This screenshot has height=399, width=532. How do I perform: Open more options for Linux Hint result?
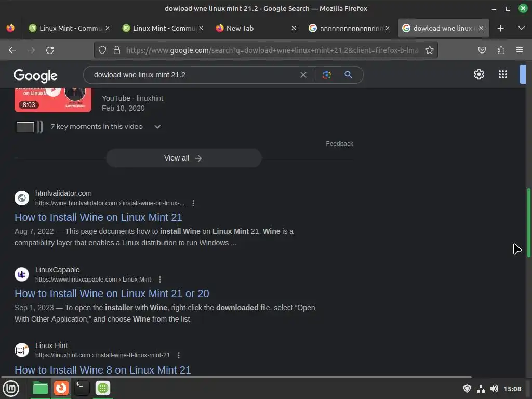click(x=179, y=355)
